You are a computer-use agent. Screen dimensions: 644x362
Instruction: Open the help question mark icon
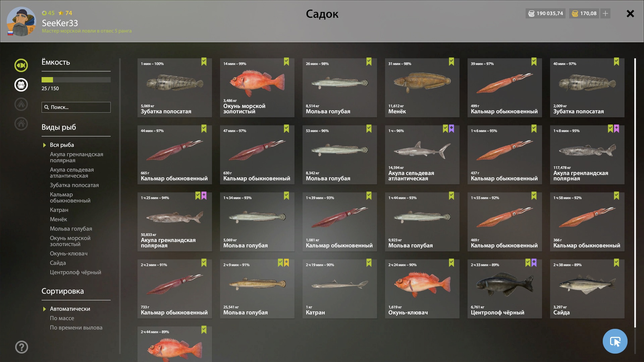tap(21, 347)
